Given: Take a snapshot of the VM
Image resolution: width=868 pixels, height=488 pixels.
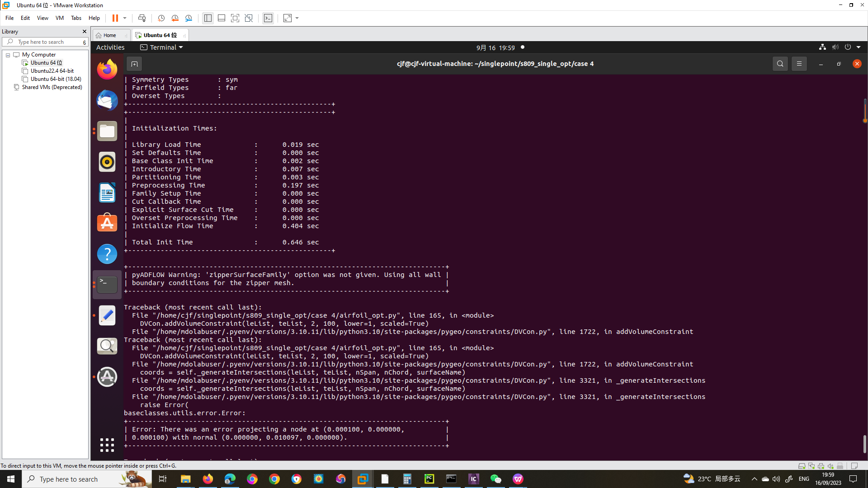Looking at the screenshot, I should click(x=161, y=18).
